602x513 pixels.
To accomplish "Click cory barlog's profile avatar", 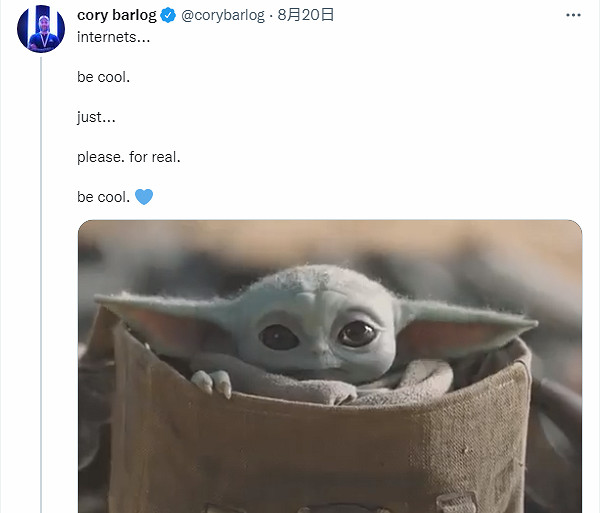I will (41, 30).
